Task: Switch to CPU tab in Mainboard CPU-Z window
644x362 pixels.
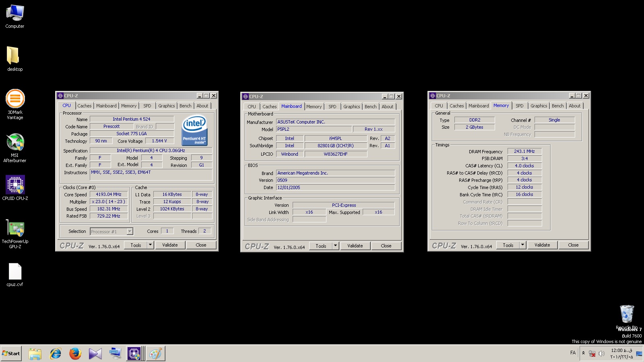Action: 252,107
